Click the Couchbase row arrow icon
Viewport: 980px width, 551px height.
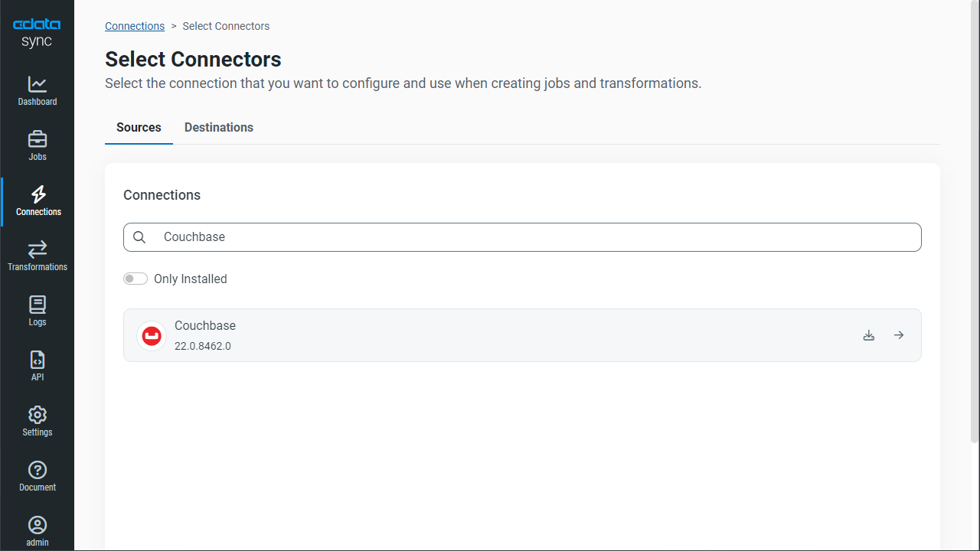click(x=899, y=335)
